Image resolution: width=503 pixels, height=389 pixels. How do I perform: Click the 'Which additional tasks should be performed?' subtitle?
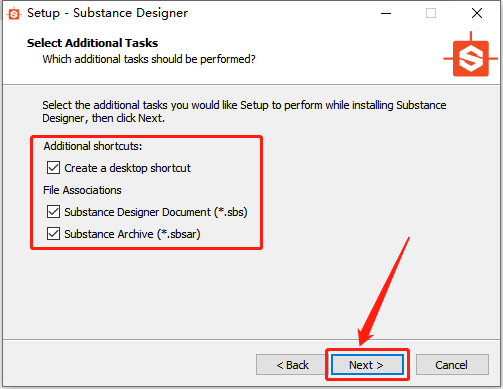coord(149,59)
